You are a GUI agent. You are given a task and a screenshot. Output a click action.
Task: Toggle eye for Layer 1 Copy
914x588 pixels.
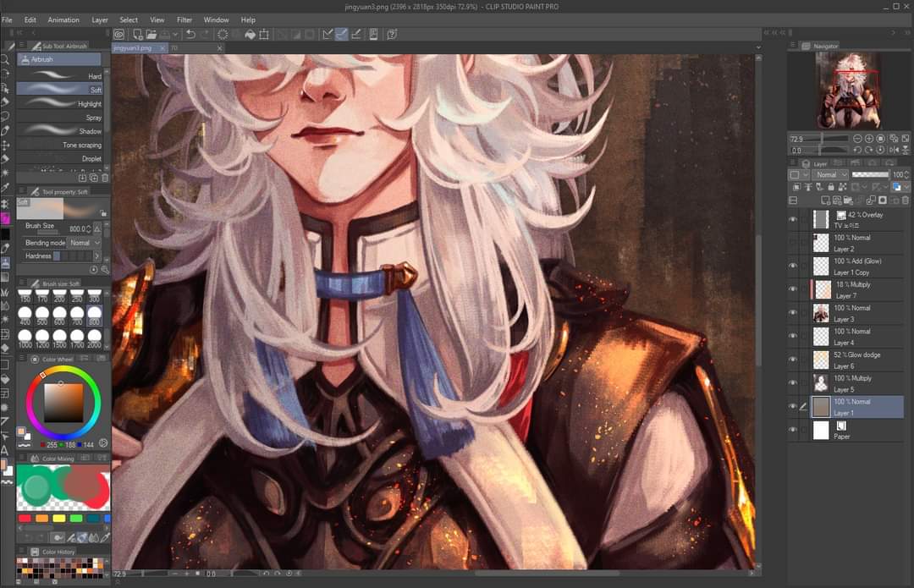click(x=793, y=266)
